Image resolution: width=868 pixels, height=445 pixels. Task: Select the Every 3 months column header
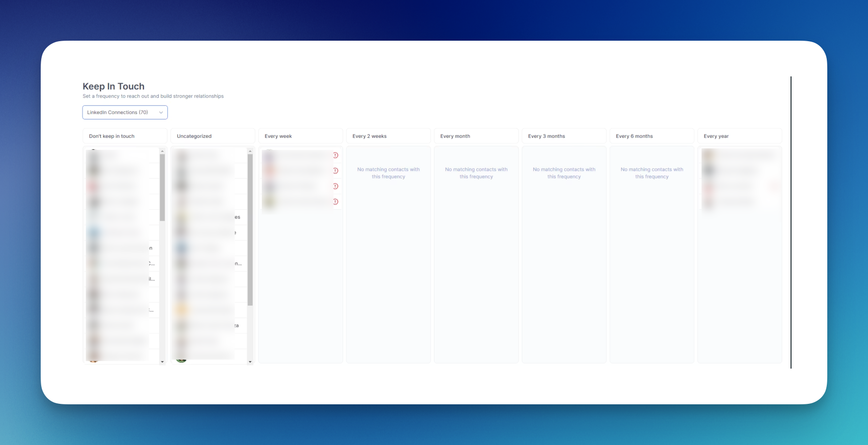pyautogui.click(x=564, y=136)
